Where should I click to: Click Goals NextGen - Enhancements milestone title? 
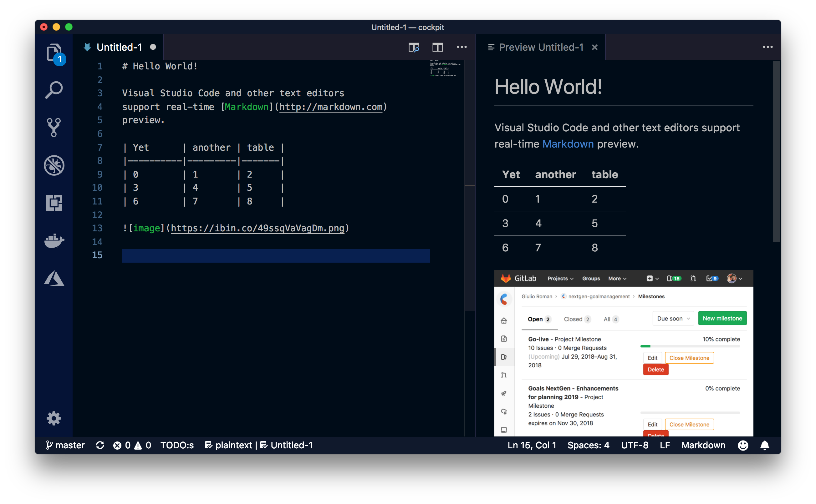click(x=573, y=392)
